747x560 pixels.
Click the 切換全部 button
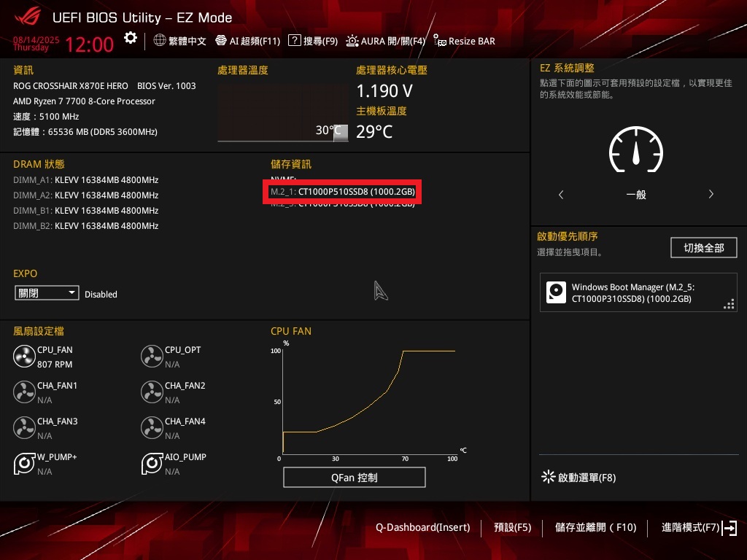704,248
